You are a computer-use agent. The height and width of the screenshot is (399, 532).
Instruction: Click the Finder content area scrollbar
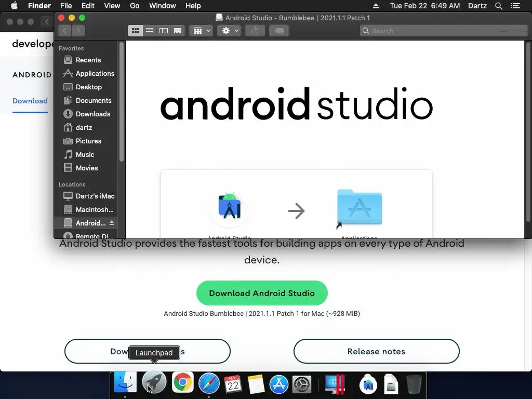(528, 131)
